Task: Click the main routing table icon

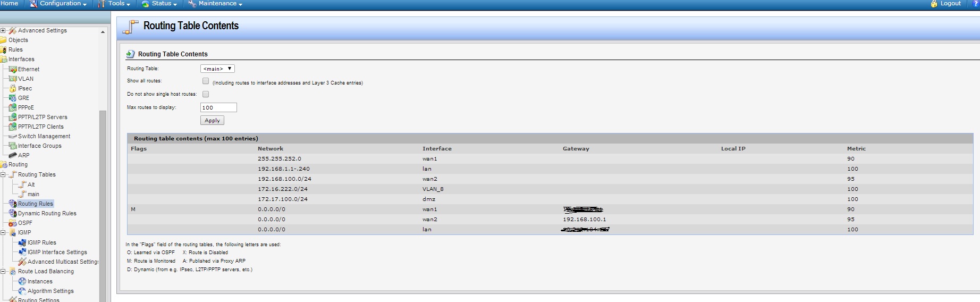Action: [x=22, y=194]
